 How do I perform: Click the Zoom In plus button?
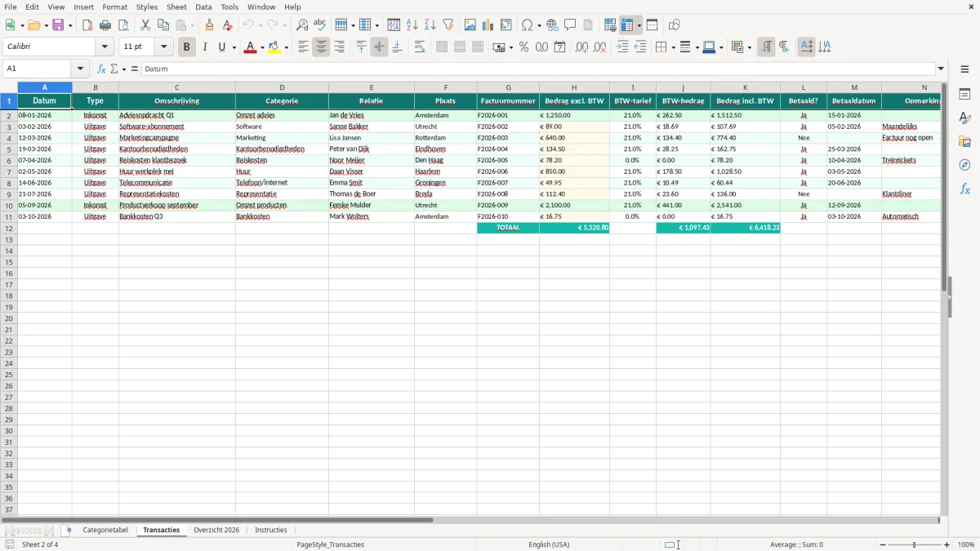947,544
